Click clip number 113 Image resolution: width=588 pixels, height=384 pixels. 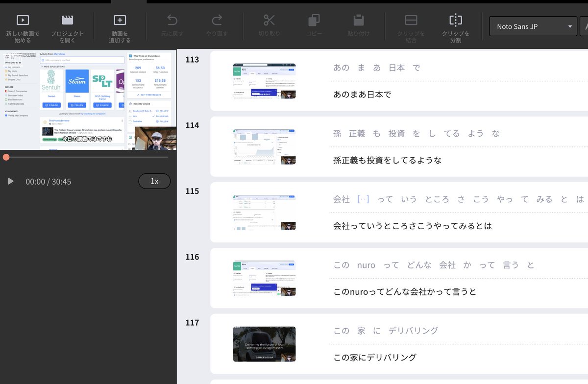click(x=192, y=60)
